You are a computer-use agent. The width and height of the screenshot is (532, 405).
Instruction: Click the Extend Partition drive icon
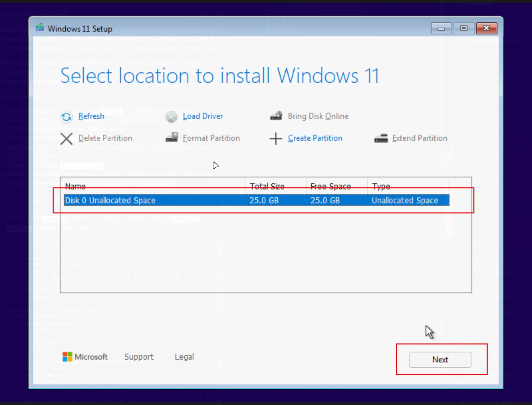click(x=381, y=138)
